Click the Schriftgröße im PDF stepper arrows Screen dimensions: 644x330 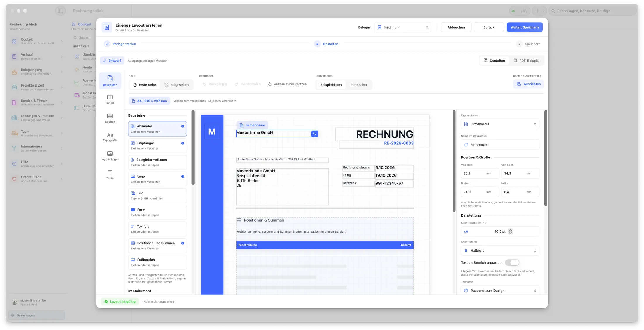point(511,231)
